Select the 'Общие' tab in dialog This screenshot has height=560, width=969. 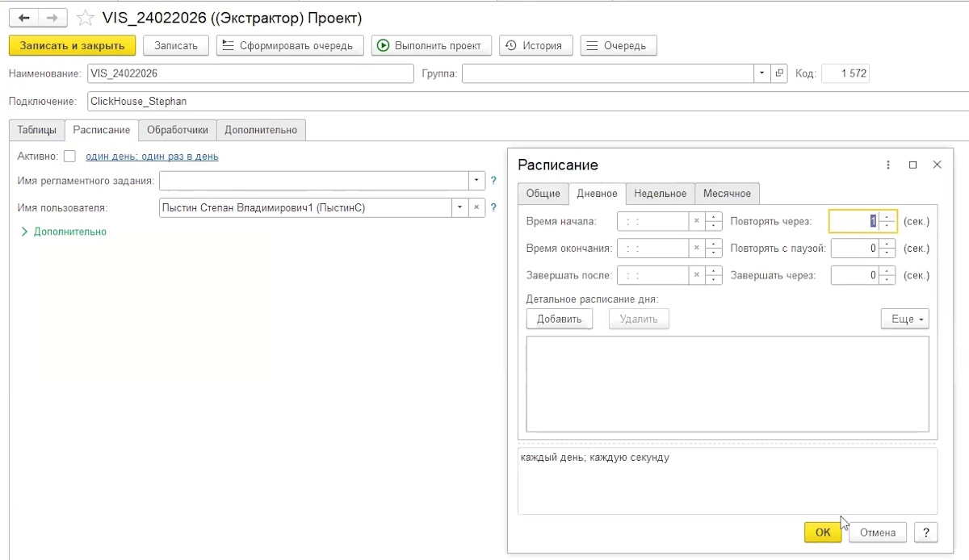(543, 194)
